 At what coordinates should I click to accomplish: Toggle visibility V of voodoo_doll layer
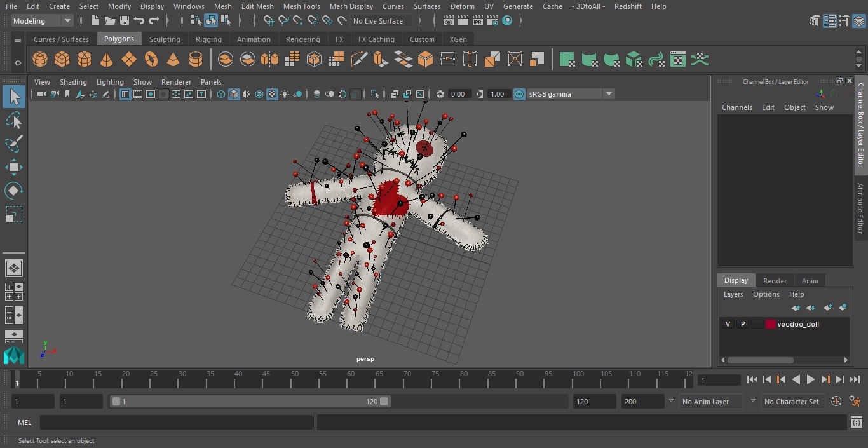[x=728, y=324]
